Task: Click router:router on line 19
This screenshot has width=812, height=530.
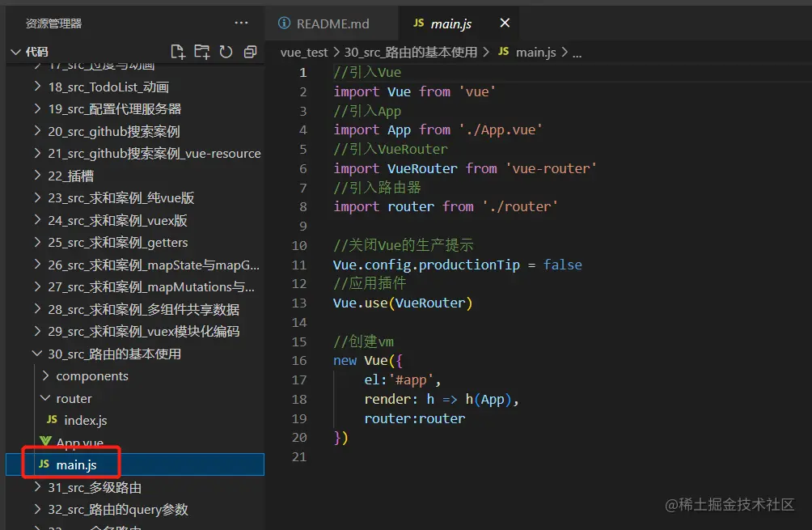Action: tap(415, 418)
